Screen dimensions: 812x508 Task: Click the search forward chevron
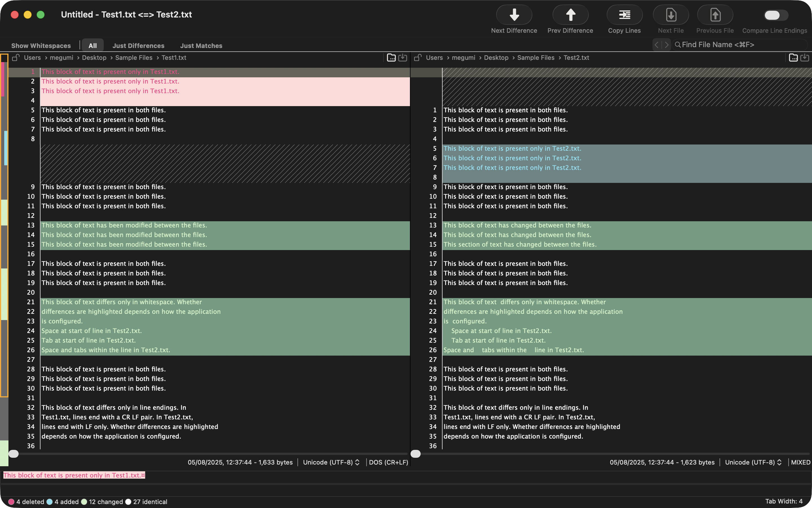(x=667, y=45)
